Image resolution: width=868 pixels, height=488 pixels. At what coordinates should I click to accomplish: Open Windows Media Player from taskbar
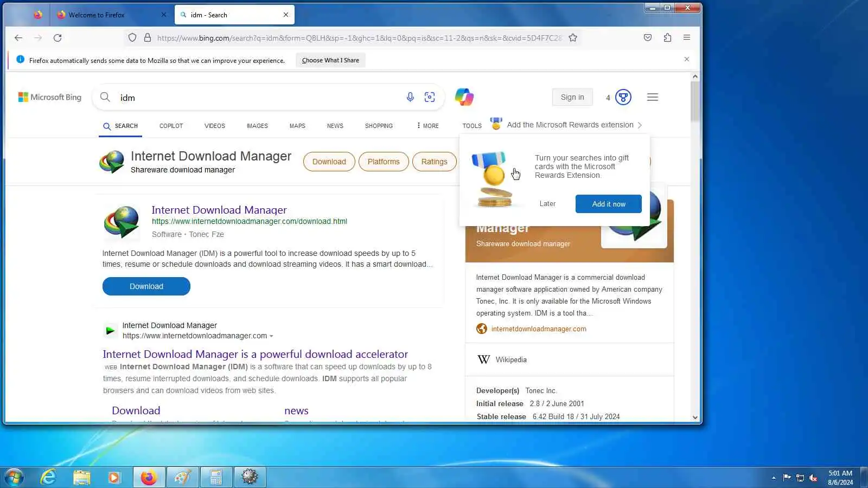(114, 477)
